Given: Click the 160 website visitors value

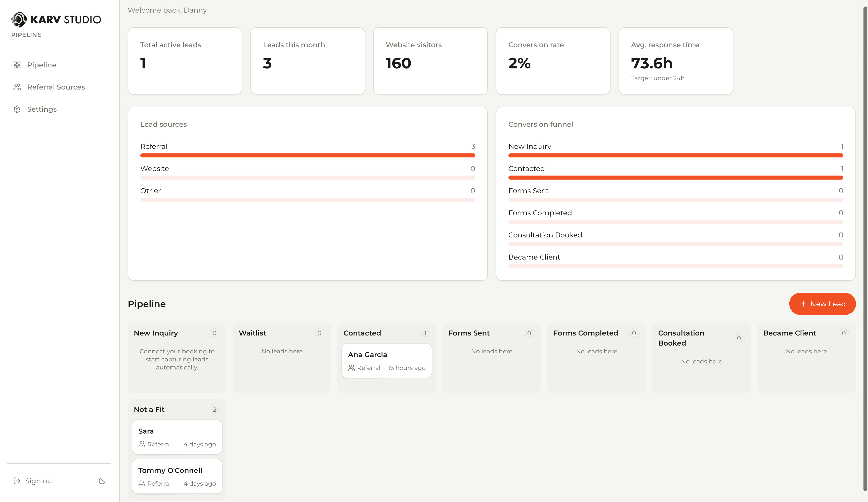Looking at the screenshot, I should (x=398, y=63).
